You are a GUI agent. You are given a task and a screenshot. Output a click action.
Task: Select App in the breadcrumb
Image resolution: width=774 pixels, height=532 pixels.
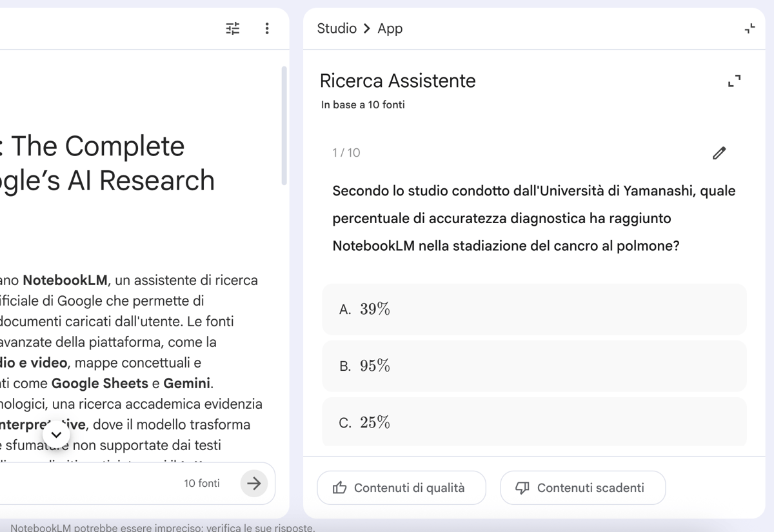[390, 28]
